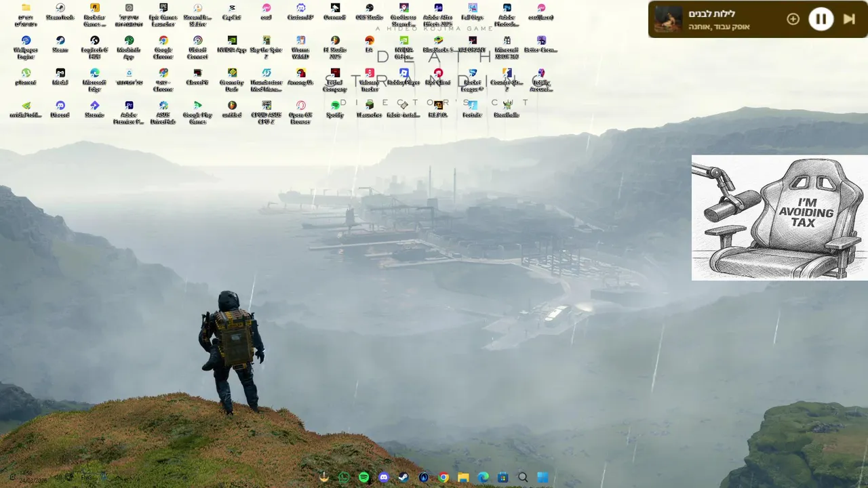Select the EA app desktop icon
Image resolution: width=868 pixels, height=488 pixels.
[x=370, y=45]
